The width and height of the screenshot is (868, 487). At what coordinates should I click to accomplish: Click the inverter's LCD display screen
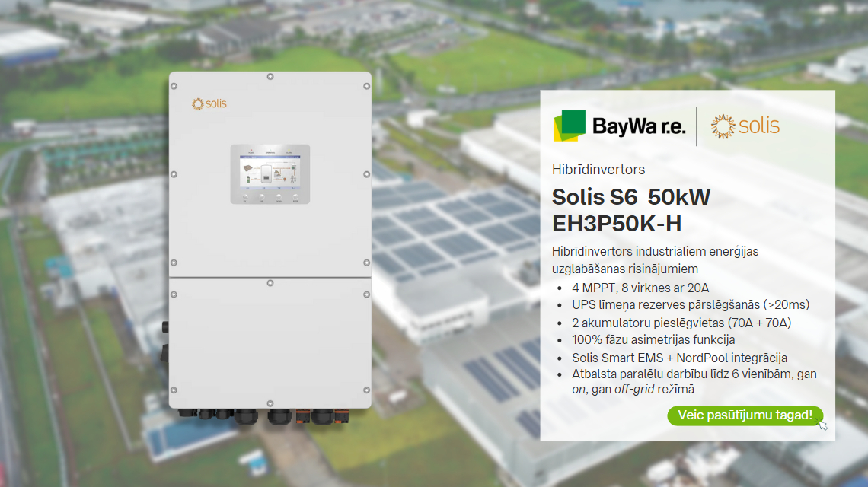[x=270, y=171]
